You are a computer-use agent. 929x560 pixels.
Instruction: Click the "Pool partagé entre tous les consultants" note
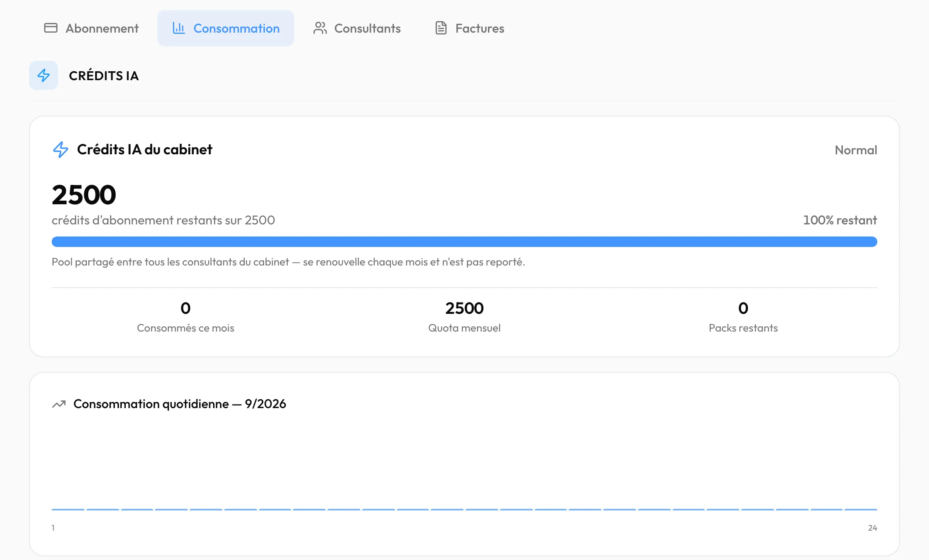pos(288,262)
